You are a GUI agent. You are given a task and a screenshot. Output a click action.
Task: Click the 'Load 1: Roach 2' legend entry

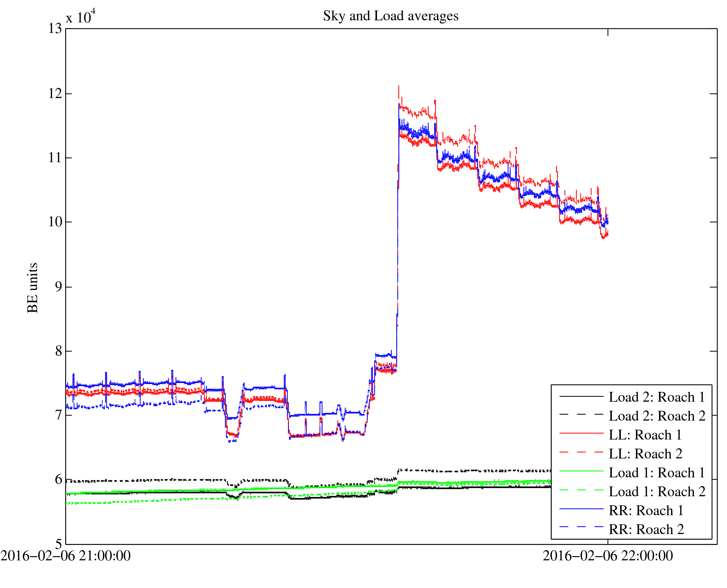click(x=657, y=492)
